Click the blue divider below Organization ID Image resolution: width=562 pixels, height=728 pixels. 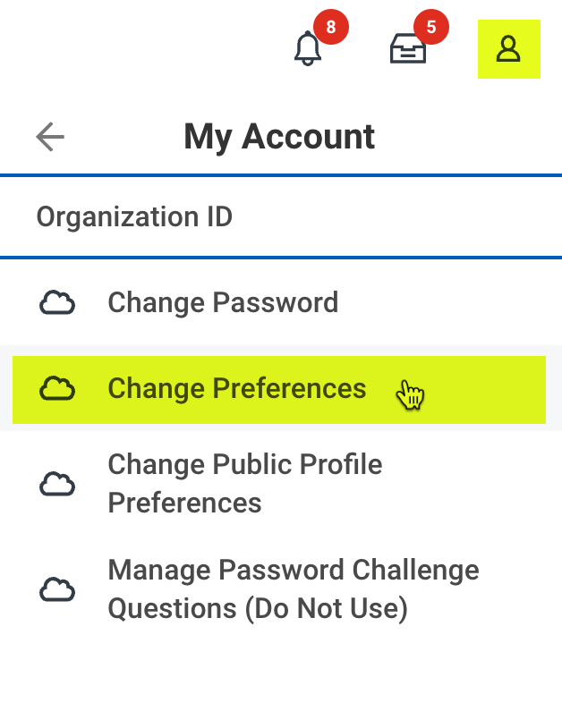(281, 258)
